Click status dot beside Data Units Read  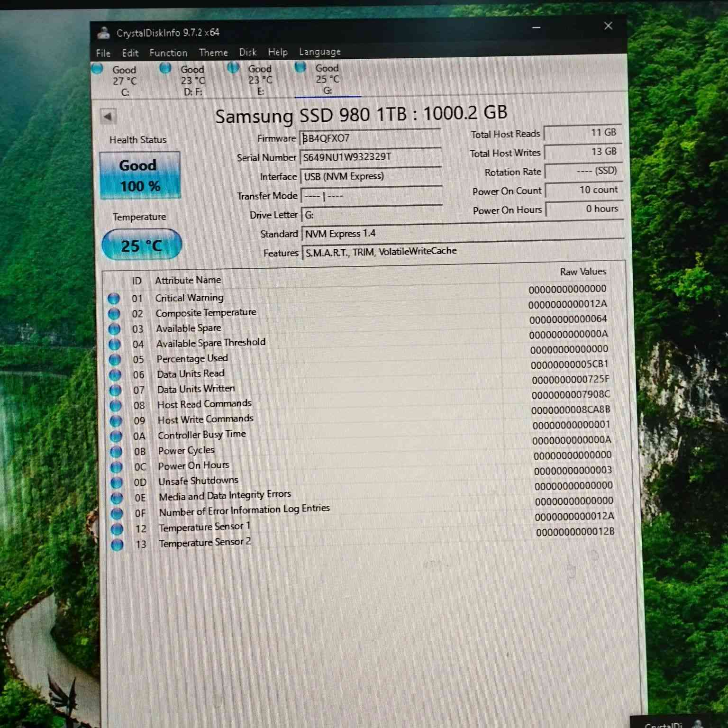pos(114,374)
